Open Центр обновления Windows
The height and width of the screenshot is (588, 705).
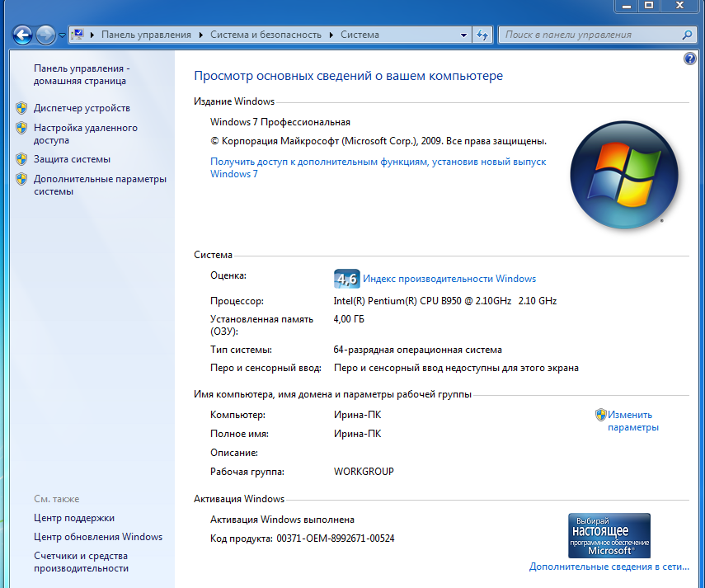[98, 537]
